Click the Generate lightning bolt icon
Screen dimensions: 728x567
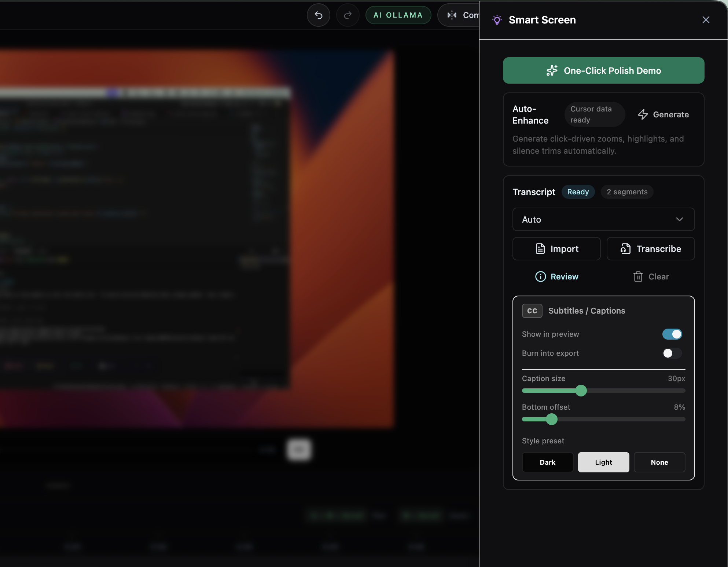[643, 114]
